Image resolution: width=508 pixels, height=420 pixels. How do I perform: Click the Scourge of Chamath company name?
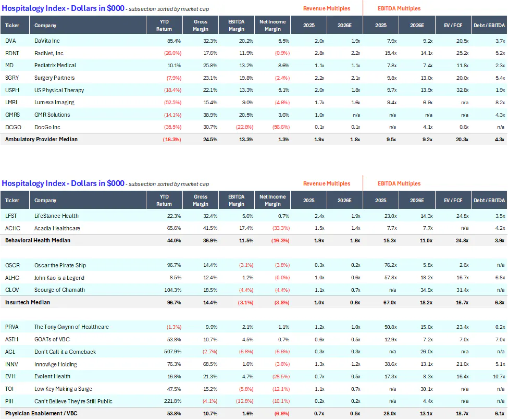pyautogui.click(x=59, y=290)
